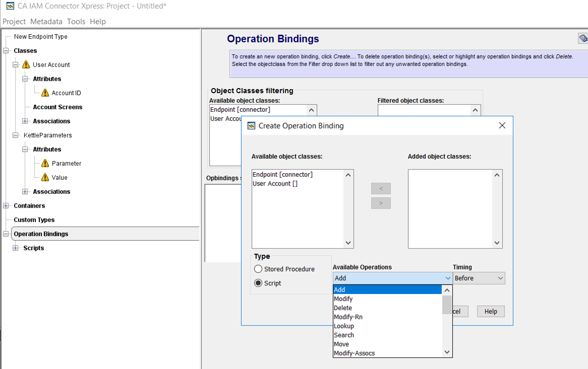Select the Value tree item
Viewport: 588px width, 369px height.
point(59,178)
